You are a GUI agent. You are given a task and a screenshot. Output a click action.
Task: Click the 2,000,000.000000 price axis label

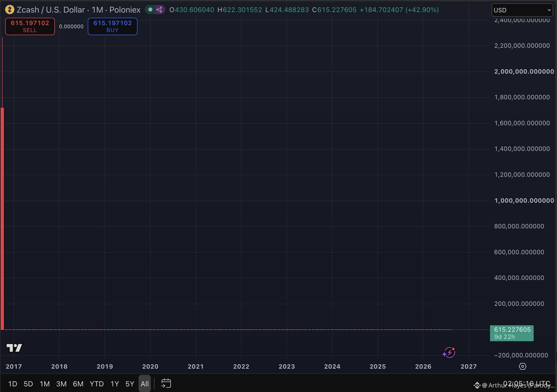tap(524, 72)
